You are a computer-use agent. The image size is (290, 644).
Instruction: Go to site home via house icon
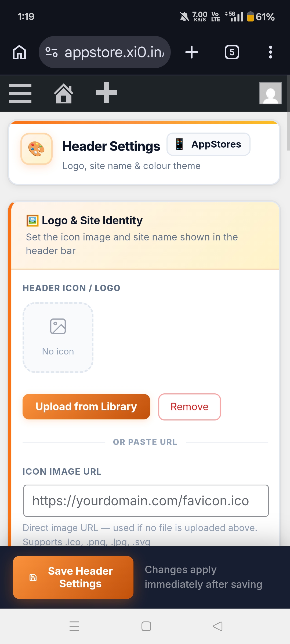point(64,93)
